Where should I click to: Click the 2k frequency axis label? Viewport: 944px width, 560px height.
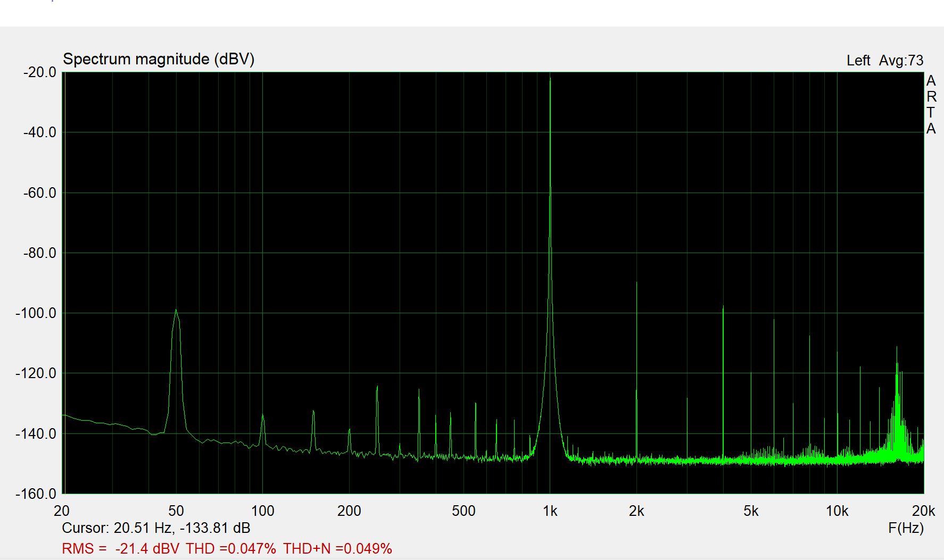(x=636, y=511)
